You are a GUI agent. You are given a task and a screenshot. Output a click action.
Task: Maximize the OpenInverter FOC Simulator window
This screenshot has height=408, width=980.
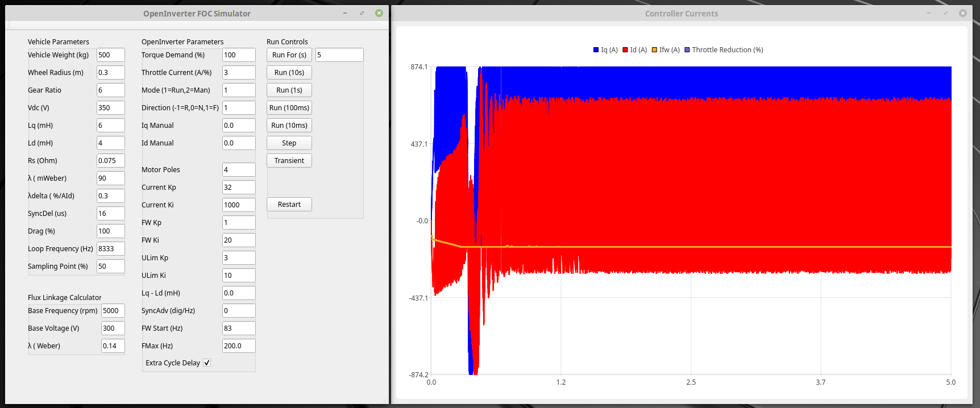coord(362,13)
